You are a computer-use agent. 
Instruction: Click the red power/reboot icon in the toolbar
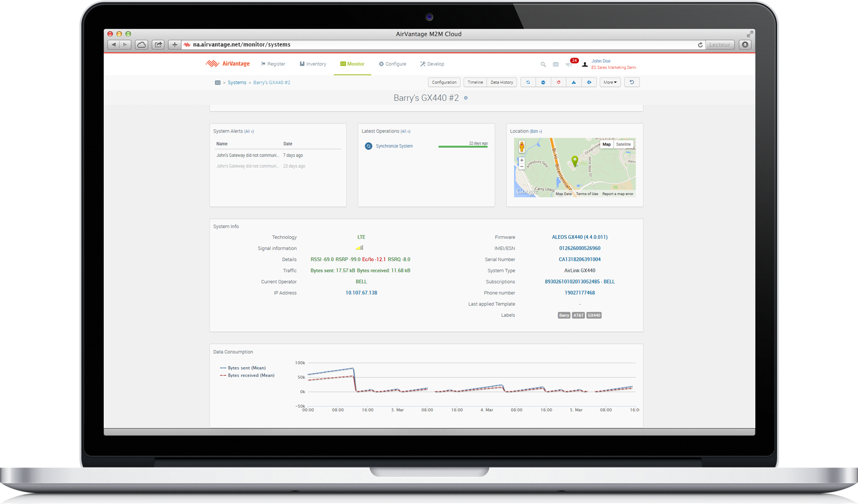click(559, 82)
